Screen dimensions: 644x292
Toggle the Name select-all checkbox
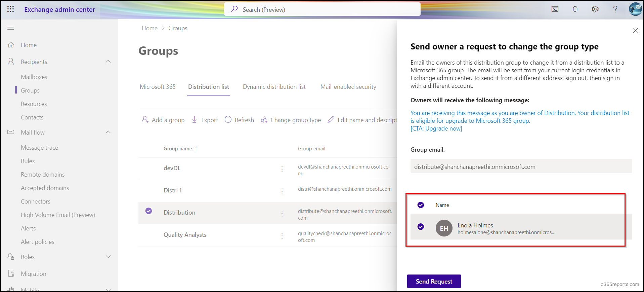click(x=421, y=205)
